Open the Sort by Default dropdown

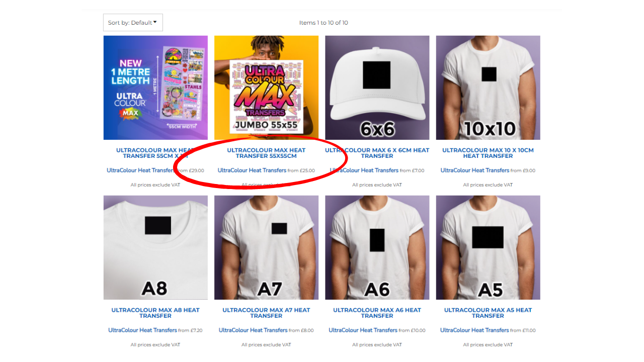click(133, 23)
